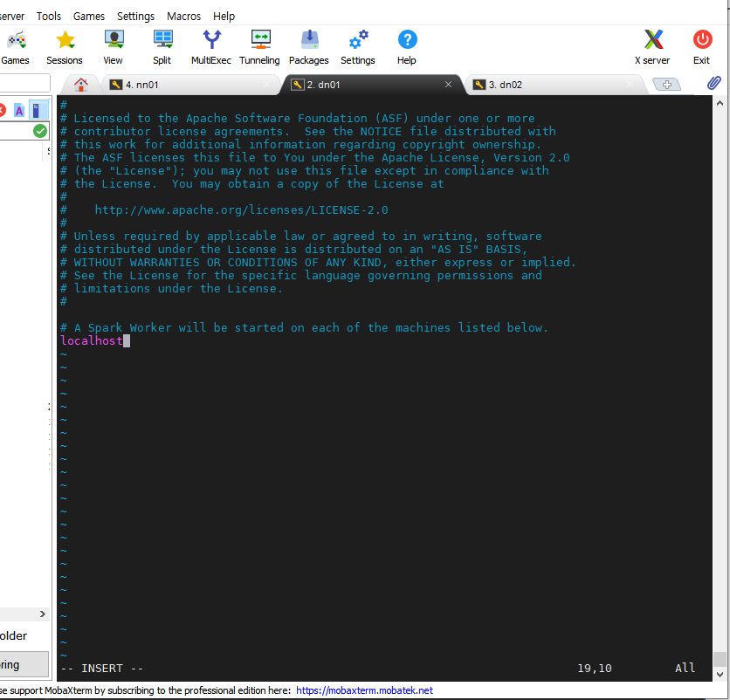Click the Split terminal icon
This screenshot has height=700, width=730.
pos(163,40)
